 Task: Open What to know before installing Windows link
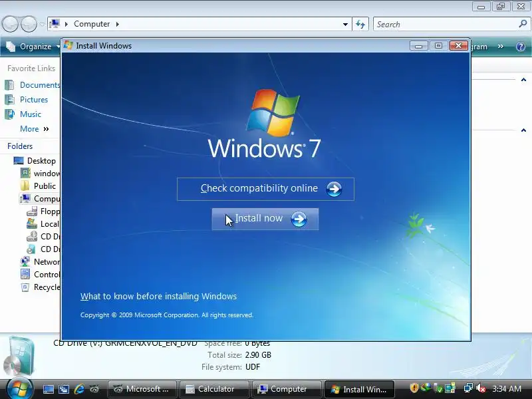[158, 296]
